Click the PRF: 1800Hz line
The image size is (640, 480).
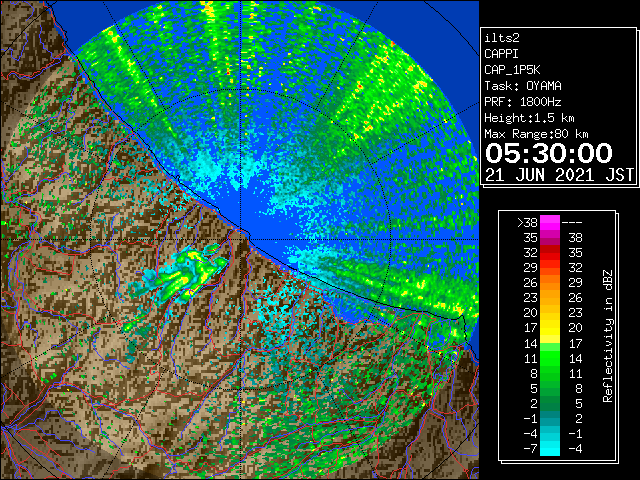[523, 102]
